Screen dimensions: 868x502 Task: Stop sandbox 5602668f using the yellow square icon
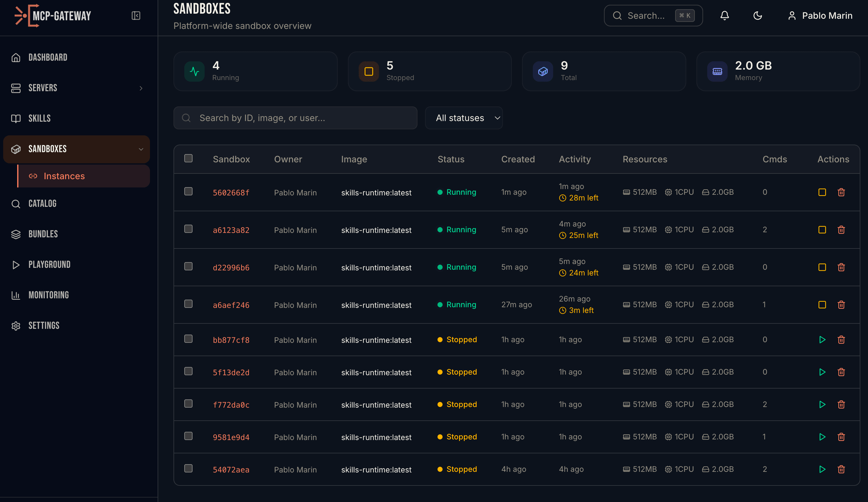pyautogui.click(x=822, y=192)
